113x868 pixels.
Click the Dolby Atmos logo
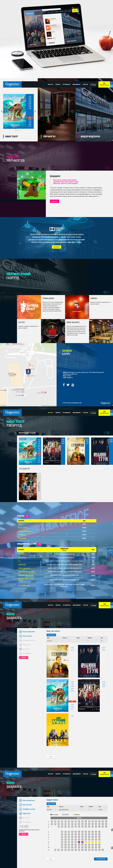(x=57, y=229)
